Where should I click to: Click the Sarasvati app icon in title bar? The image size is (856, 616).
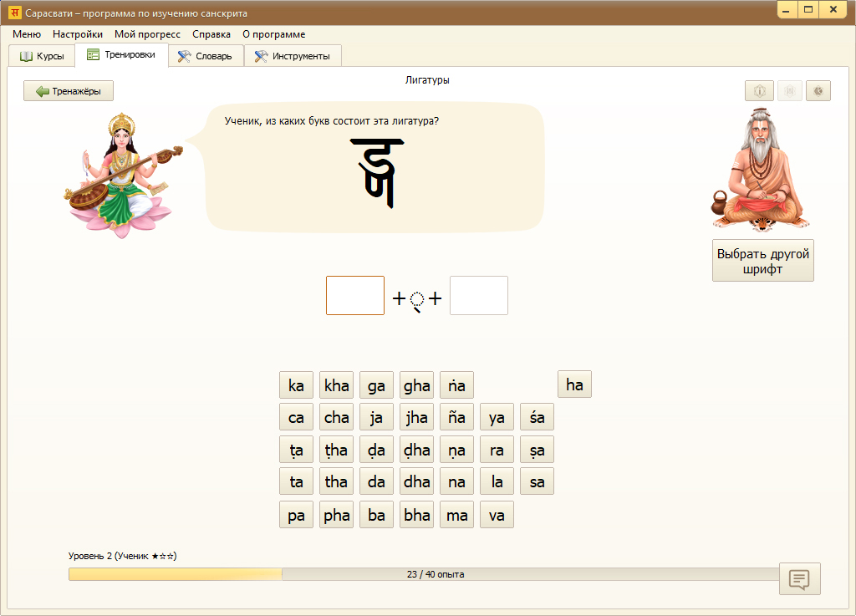click(x=14, y=13)
